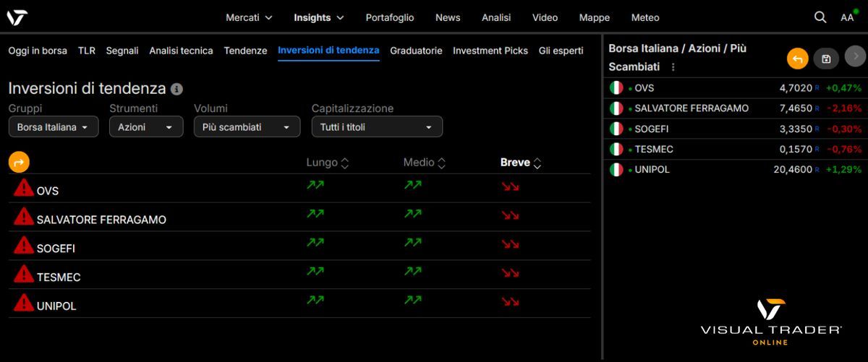Open the Più scambiati volumes dropdown
The image size is (868, 362).
click(247, 127)
